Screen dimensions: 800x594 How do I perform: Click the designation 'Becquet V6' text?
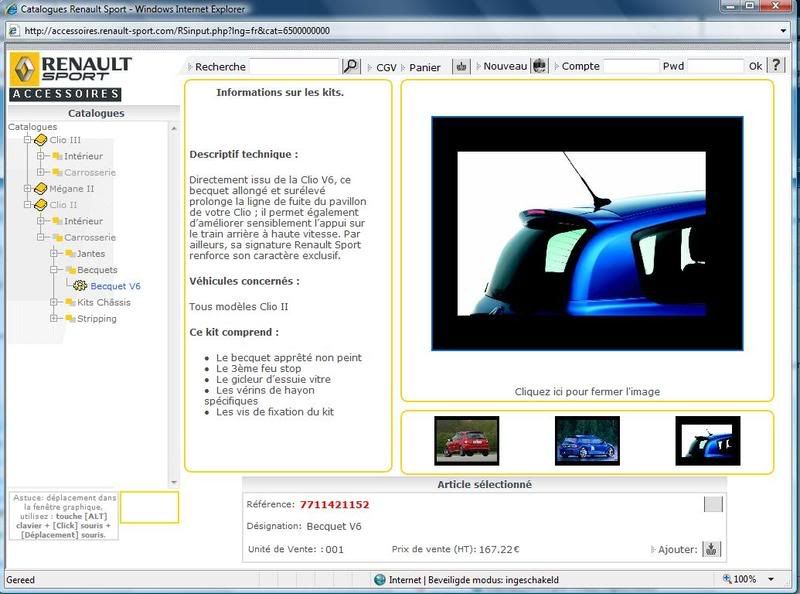click(334, 527)
